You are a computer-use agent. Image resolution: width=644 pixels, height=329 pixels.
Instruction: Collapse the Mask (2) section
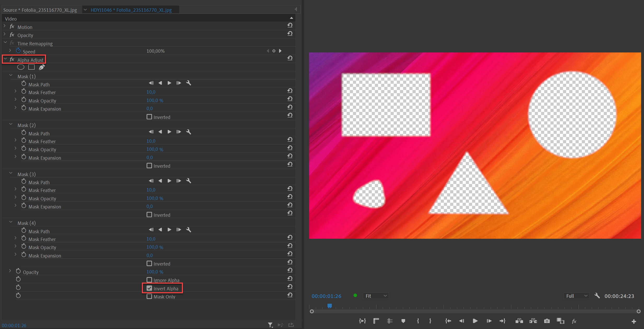point(11,124)
